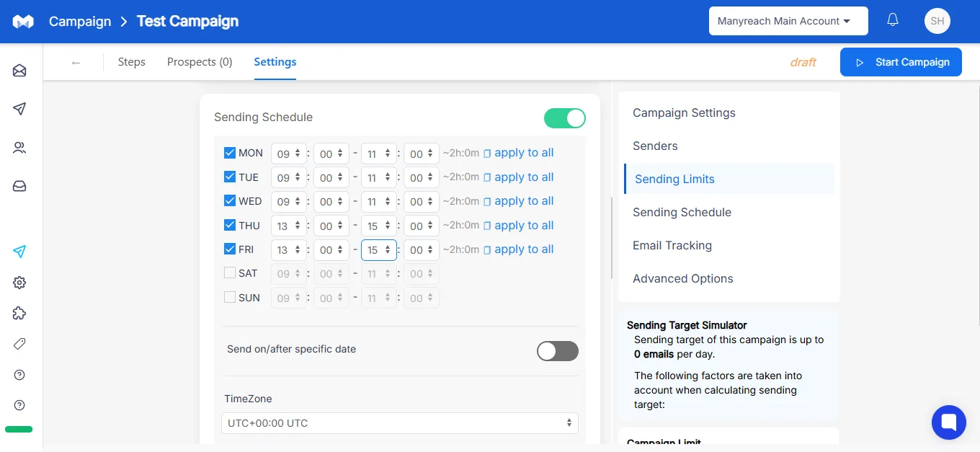Screen dimensions: 980x452
Task: Open WED end hour 11 selector
Action: click(379, 202)
